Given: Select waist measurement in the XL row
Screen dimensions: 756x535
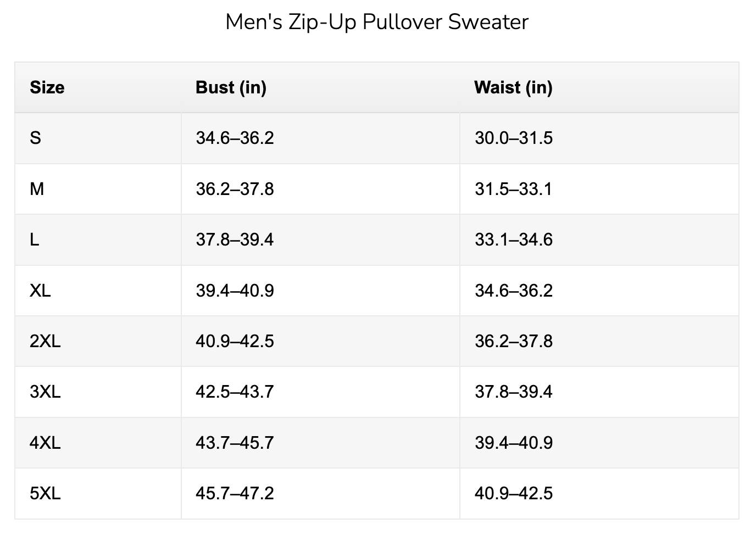Looking at the screenshot, I should click(x=514, y=291).
